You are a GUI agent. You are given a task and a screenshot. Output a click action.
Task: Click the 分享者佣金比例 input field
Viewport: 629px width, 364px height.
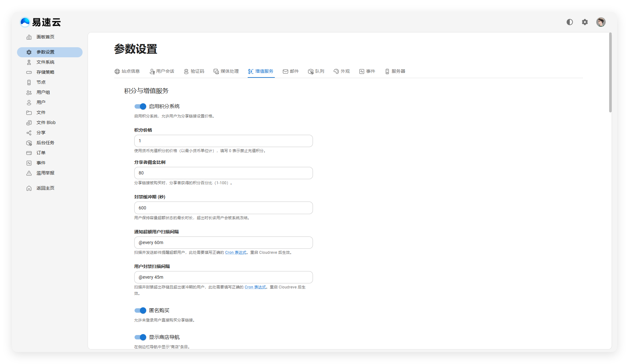[x=223, y=173]
